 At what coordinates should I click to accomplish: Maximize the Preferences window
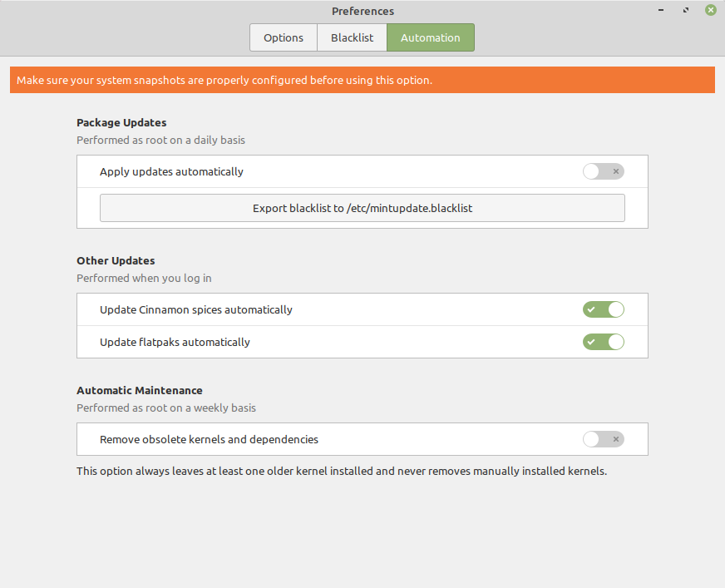click(x=686, y=11)
